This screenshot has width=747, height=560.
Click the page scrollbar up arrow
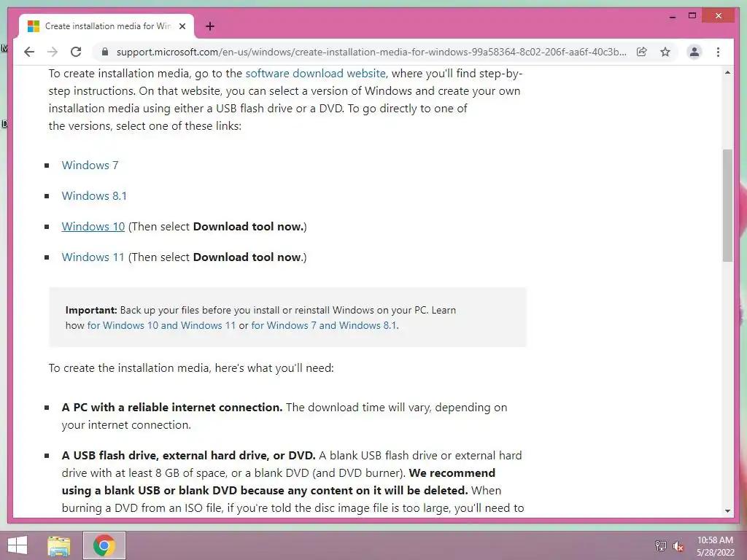pyautogui.click(x=727, y=72)
